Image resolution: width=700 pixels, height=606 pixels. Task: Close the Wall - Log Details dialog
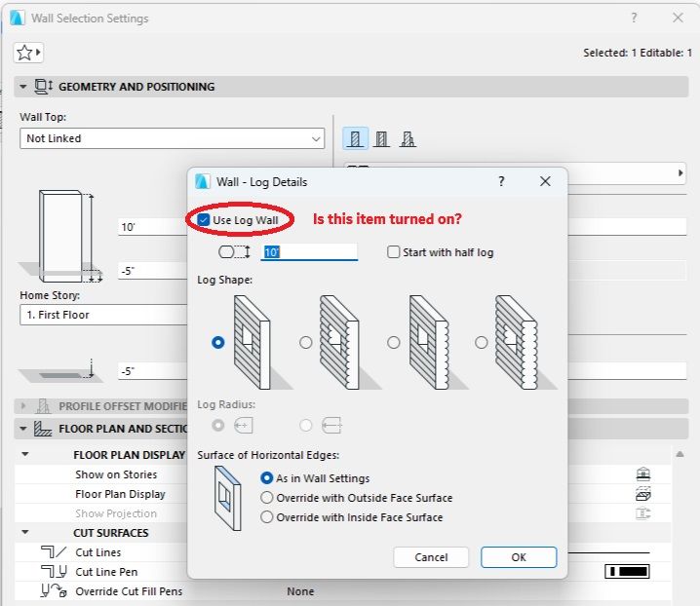coord(545,181)
